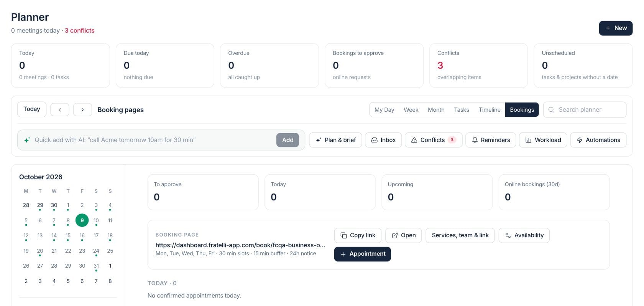The width and height of the screenshot is (644, 306).
Task: Click the Open external link icon
Action: [394, 235]
